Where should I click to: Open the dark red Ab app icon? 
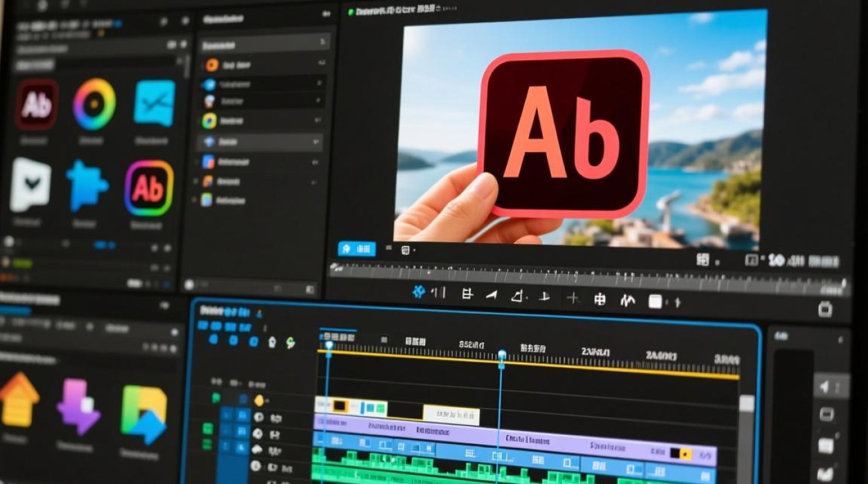tap(37, 105)
